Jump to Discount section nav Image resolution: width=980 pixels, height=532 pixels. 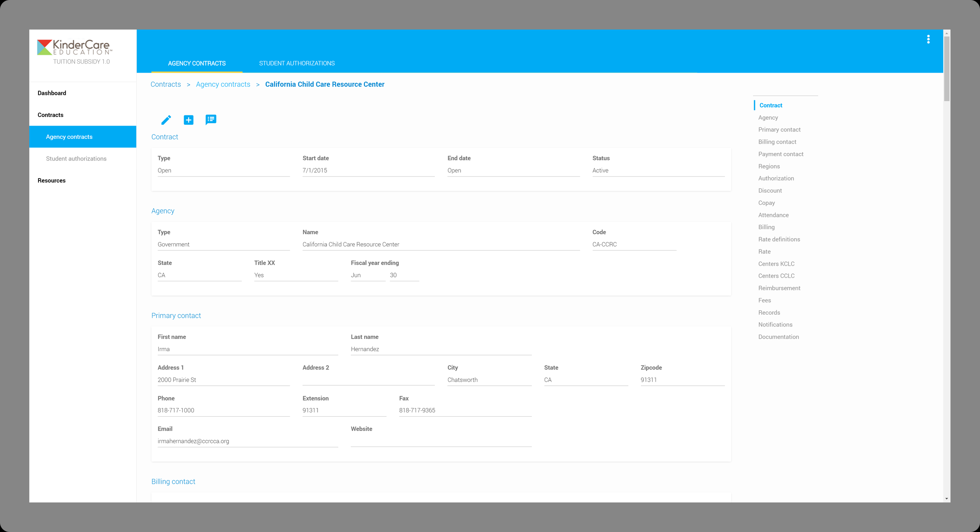point(770,190)
